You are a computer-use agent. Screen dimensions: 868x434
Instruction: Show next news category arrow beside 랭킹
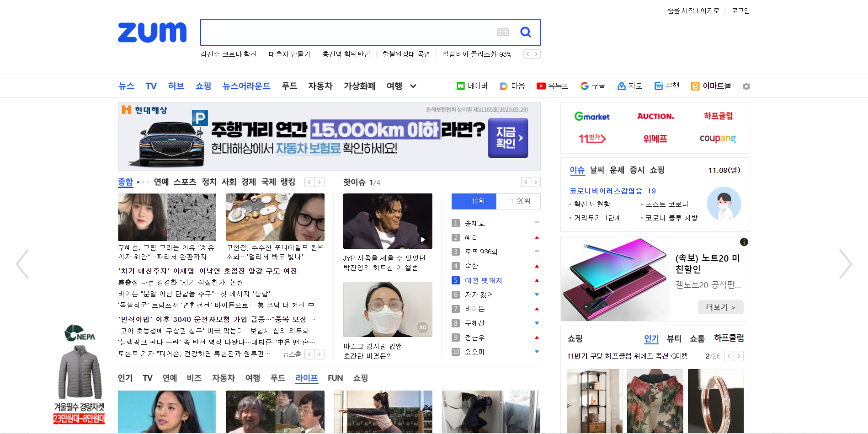[x=320, y=182]
